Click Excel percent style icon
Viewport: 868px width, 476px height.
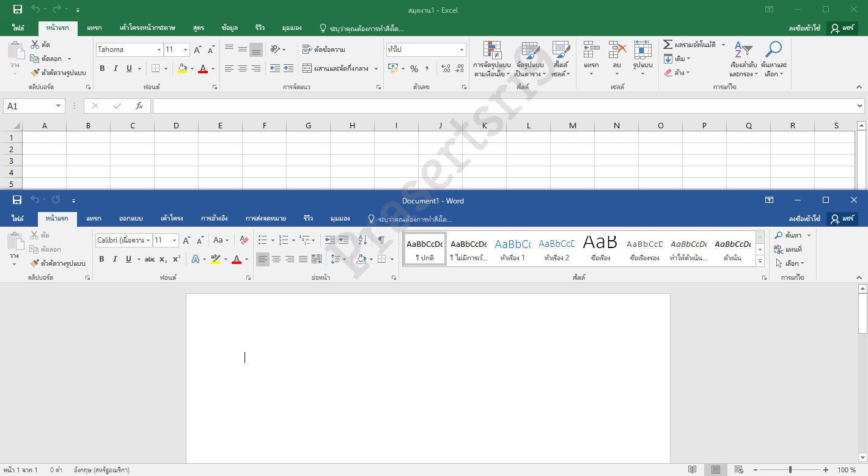(x=414, y=68)
